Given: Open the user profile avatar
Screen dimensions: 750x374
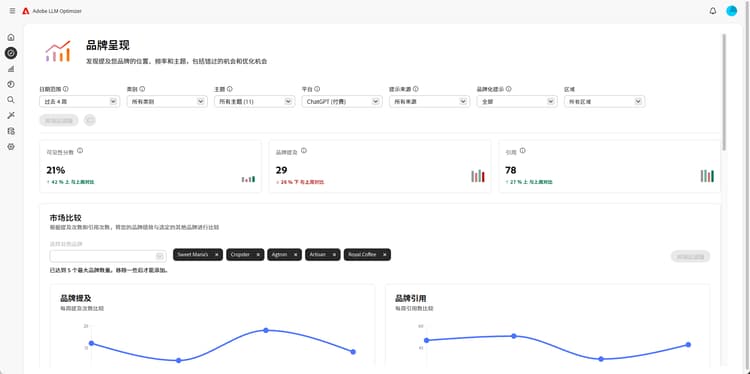Looking at the screenshot, I should point(731,11).
